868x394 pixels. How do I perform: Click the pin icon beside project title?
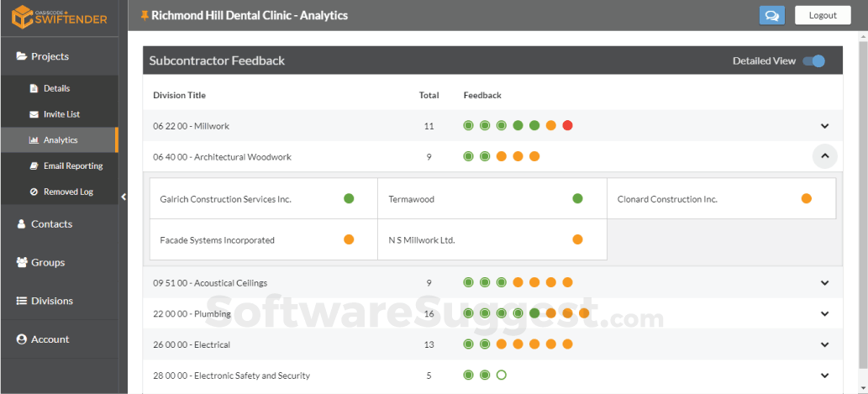[x=145, y=15]
